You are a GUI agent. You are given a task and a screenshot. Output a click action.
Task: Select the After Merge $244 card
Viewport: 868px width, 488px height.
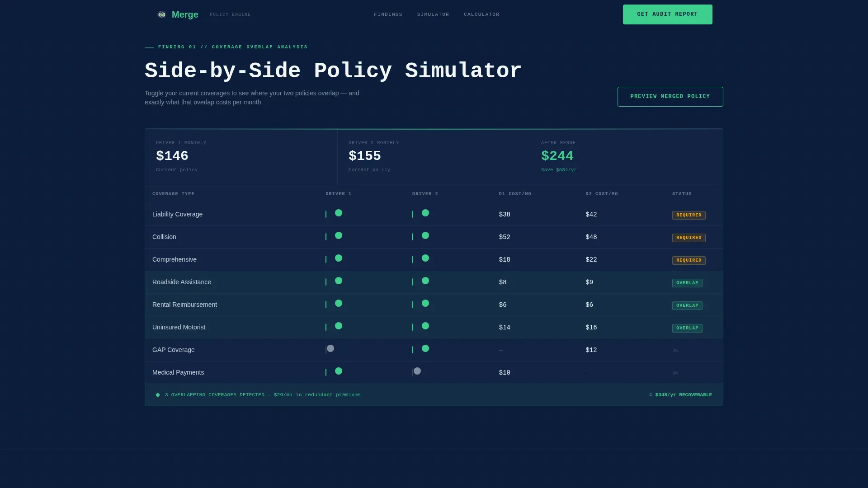(626, 157)
